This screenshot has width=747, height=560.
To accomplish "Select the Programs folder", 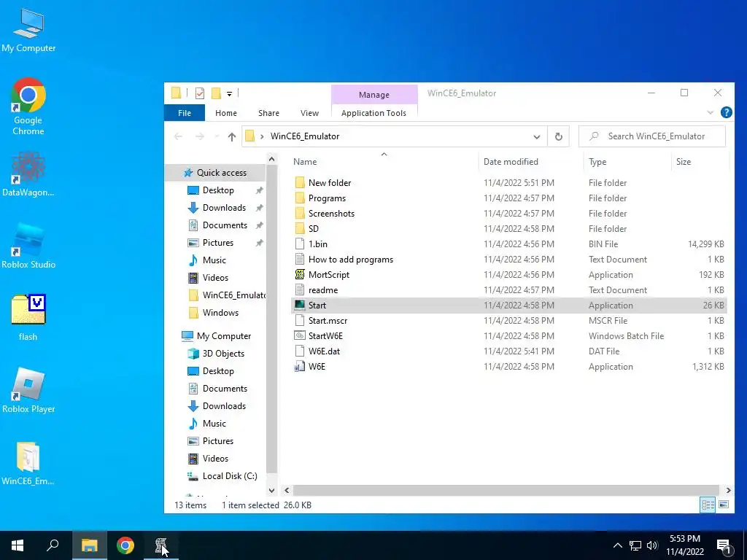I will pyautogui.click(x=327, y=198).
